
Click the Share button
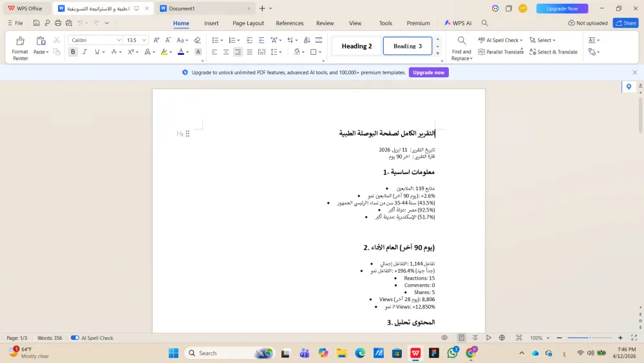click(x=626, y=23)
